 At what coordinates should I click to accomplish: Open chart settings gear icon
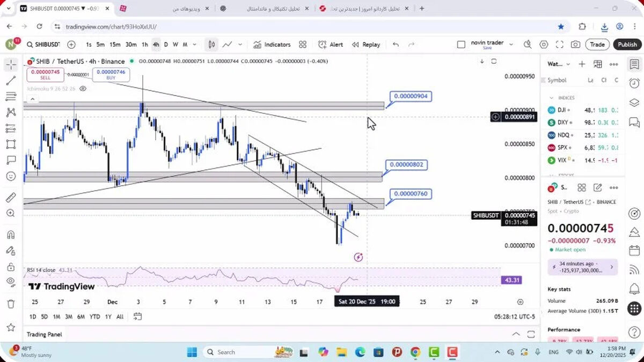pyautogui.click(x=544, y=45)
